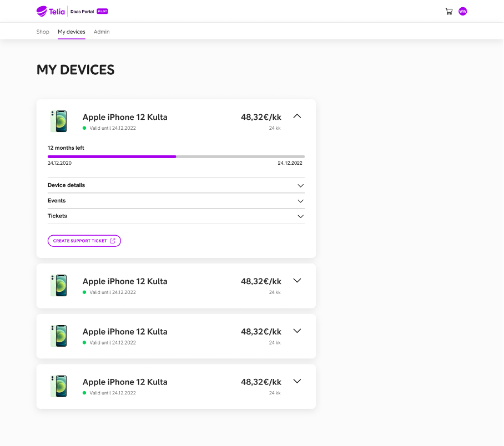Click the Telia logo
This screenshot has height=446, width=504.
[x=51, y=11]
